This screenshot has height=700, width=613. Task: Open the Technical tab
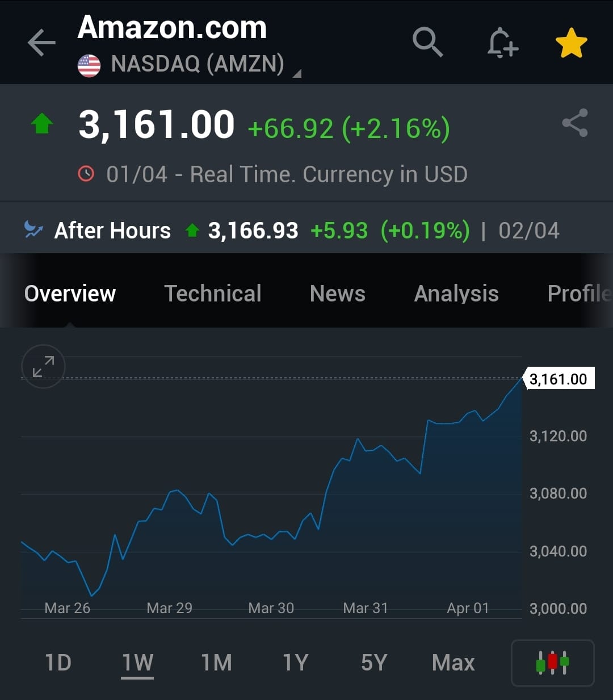pos(213,294)
